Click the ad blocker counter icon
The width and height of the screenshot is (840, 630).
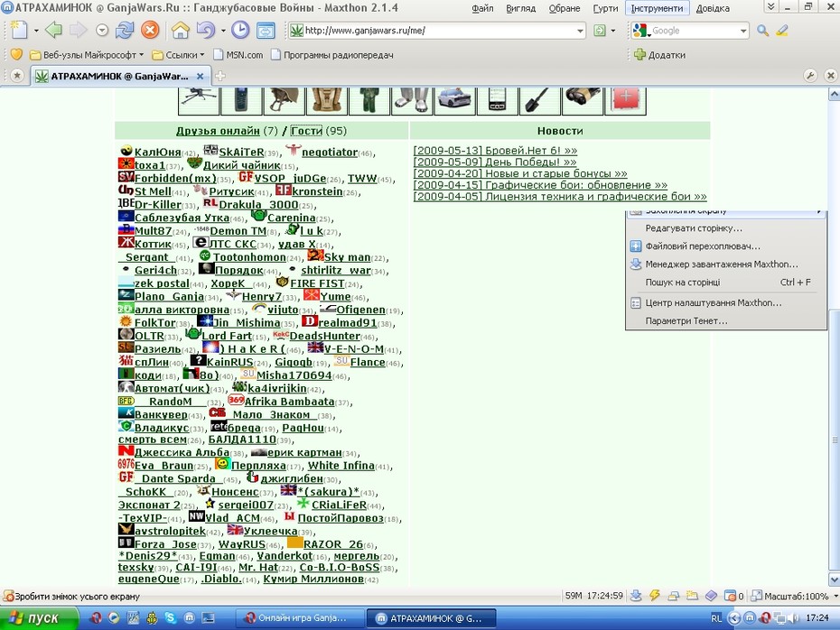(734, 596)
